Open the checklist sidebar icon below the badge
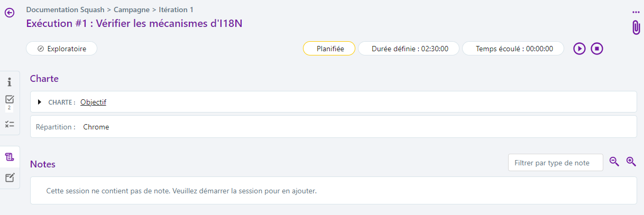This screenshot has width=644, height=215. (x=10, y=124)
